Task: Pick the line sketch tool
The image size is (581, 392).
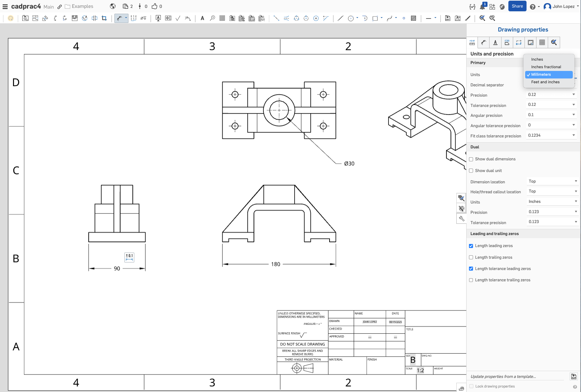Action: coord(340,18)
